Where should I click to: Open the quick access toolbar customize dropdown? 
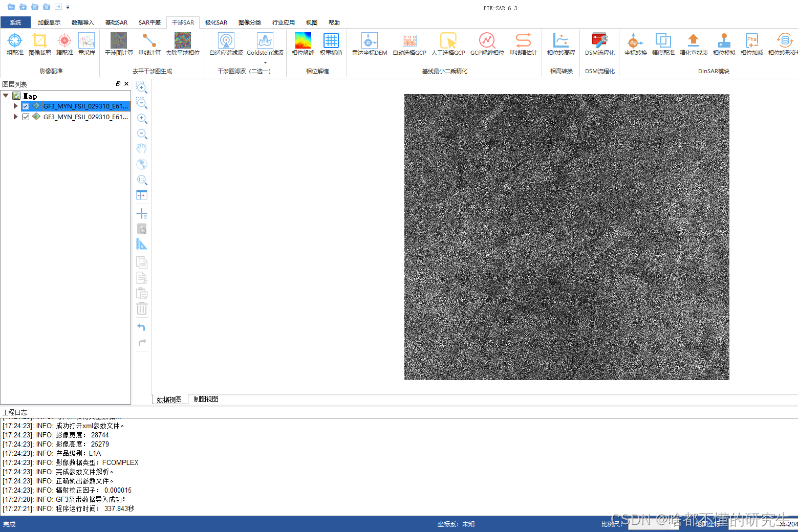click(x=68, y=7)
